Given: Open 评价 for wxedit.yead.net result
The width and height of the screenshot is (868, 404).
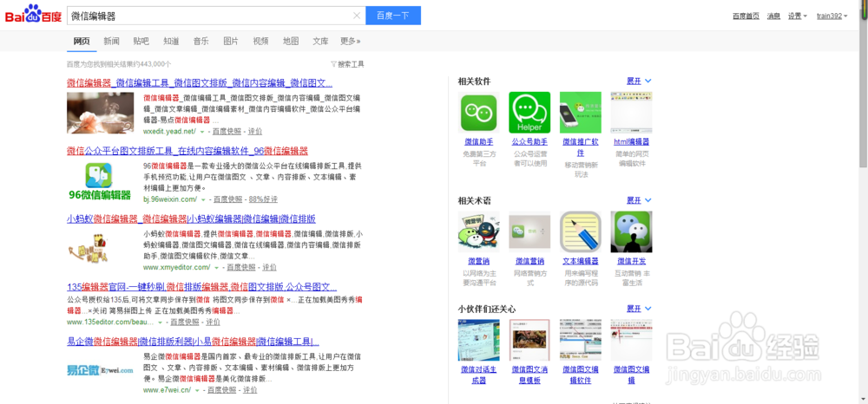Looking at the screenshot, I should tap(255, 132).
